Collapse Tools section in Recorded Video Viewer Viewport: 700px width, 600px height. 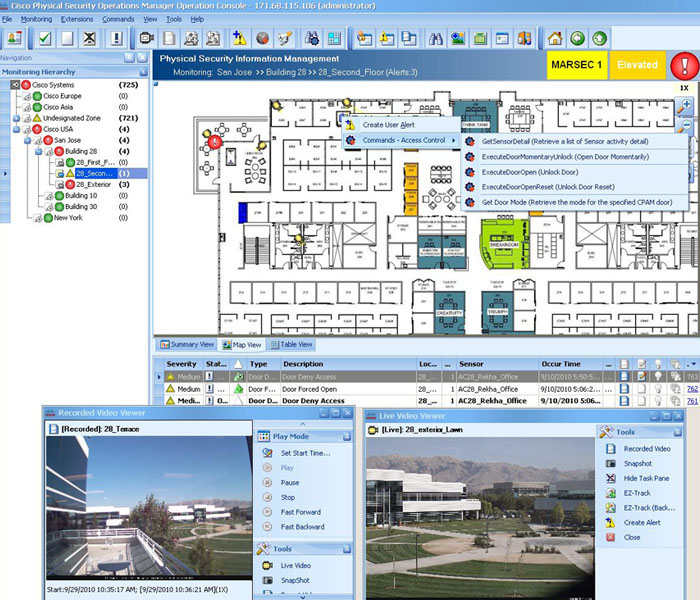[x=347, y=549]
